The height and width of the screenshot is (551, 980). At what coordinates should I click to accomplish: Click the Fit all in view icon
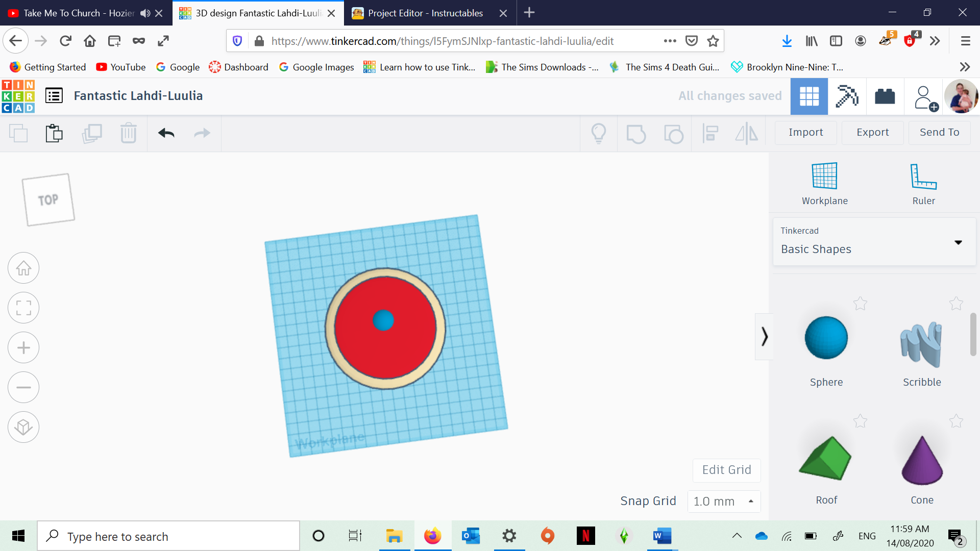click(x=23, y=308)
